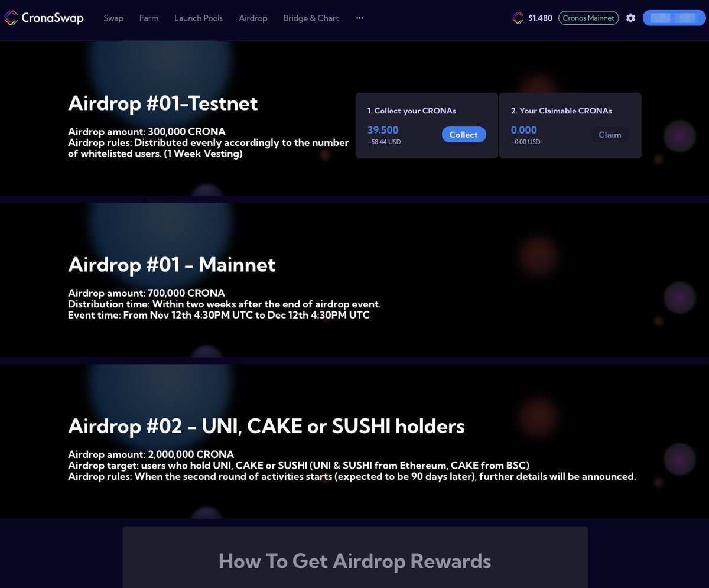This screenshot has width=709, height=588.
Task: Click the 'Airdrop #01–Testnet' heading
Action: [163, 103]
